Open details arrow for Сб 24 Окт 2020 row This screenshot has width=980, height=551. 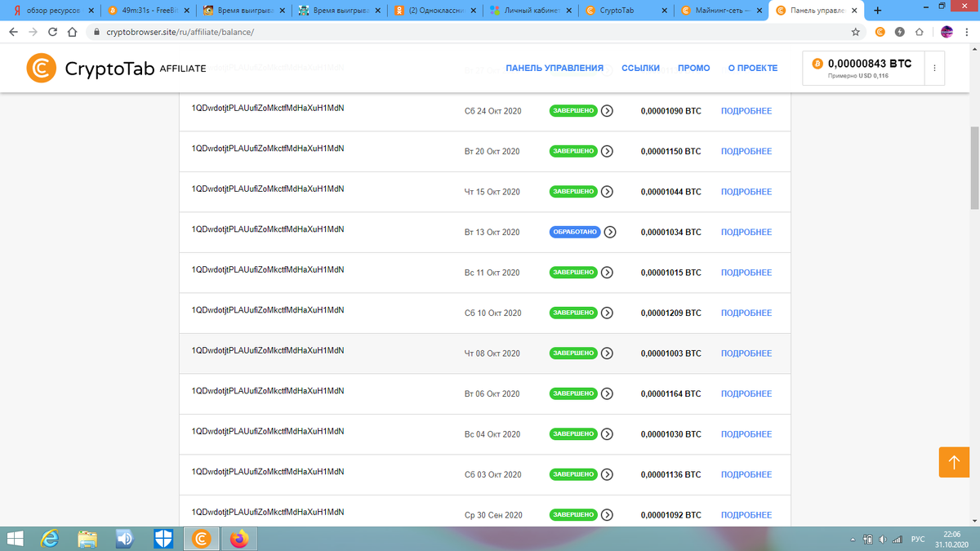tap(607, 111)
